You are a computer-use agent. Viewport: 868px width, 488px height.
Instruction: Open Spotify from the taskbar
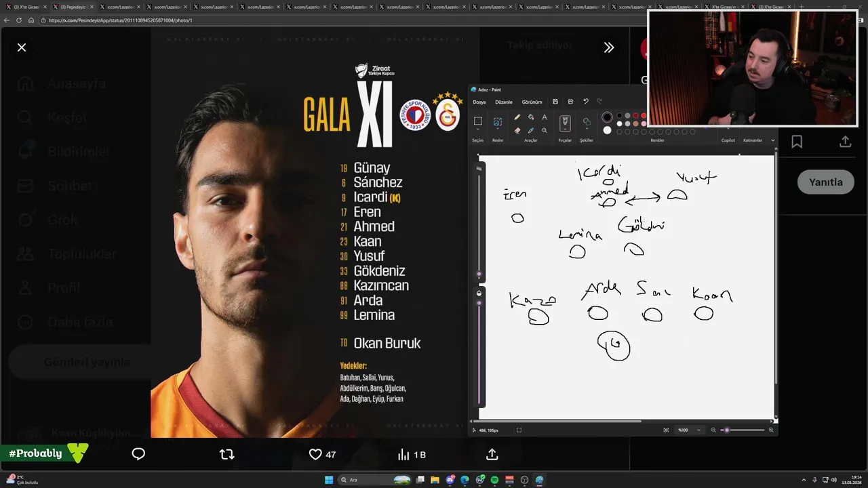point(494,480)
